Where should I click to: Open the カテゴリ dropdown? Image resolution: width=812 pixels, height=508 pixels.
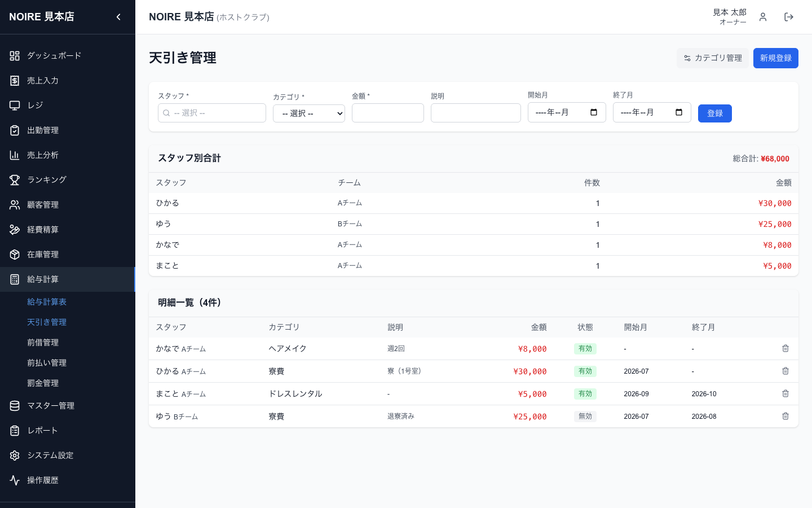coord(309,113)
